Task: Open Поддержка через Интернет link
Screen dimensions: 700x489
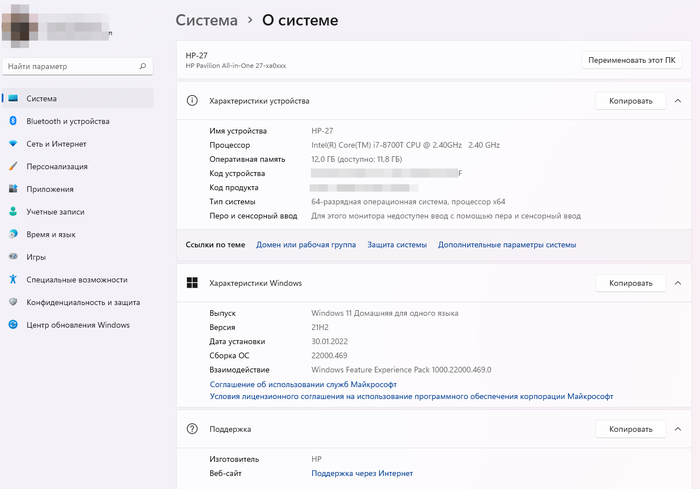Action: point(362,473)
